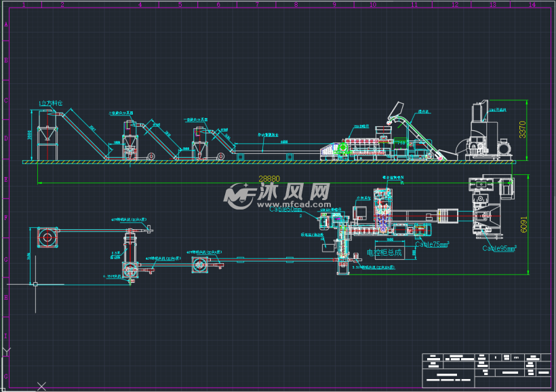
Task: Click the 1立方料仓 text label
Action: click(x=51, y=103)
